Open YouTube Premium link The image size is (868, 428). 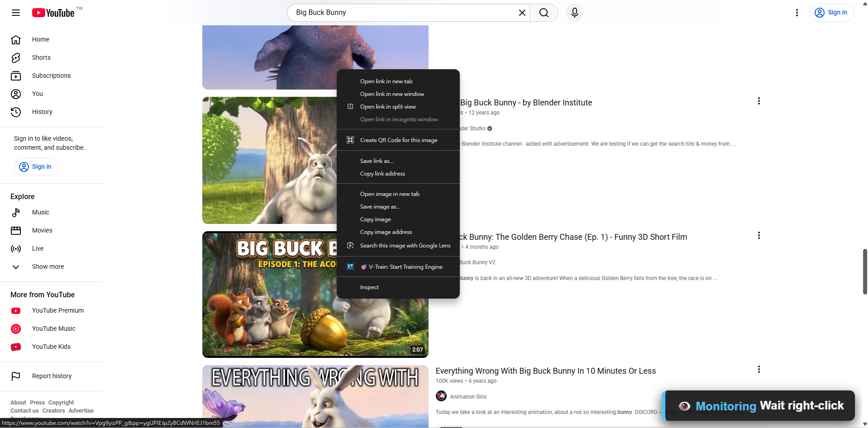(52, 310)
